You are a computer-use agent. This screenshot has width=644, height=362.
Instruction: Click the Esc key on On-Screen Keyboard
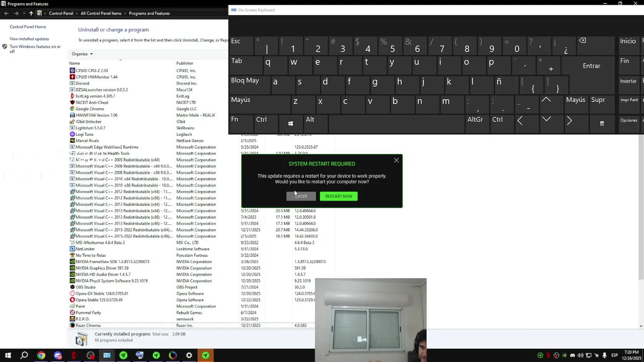pyautogui.click(x=240, y=46)
